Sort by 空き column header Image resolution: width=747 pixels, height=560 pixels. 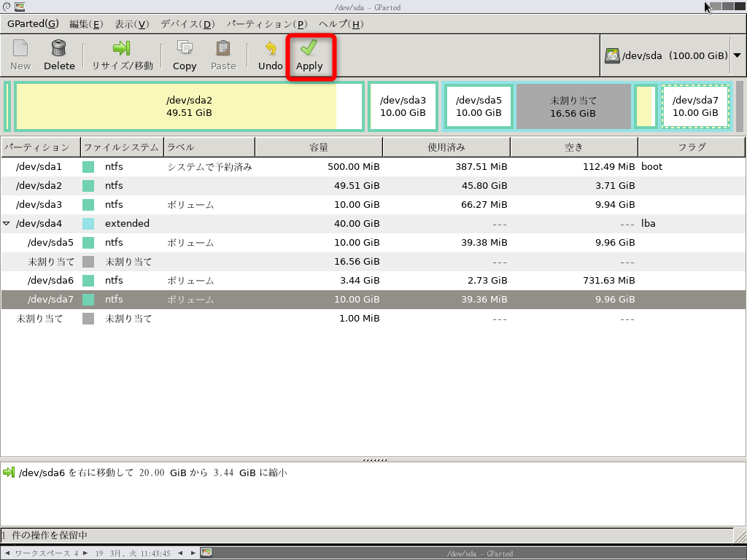[574, 147]
